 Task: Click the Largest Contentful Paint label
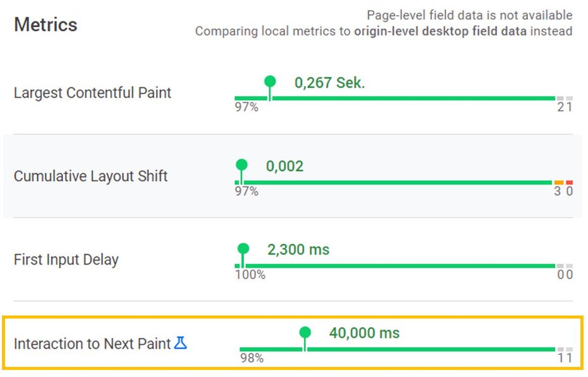92,93
